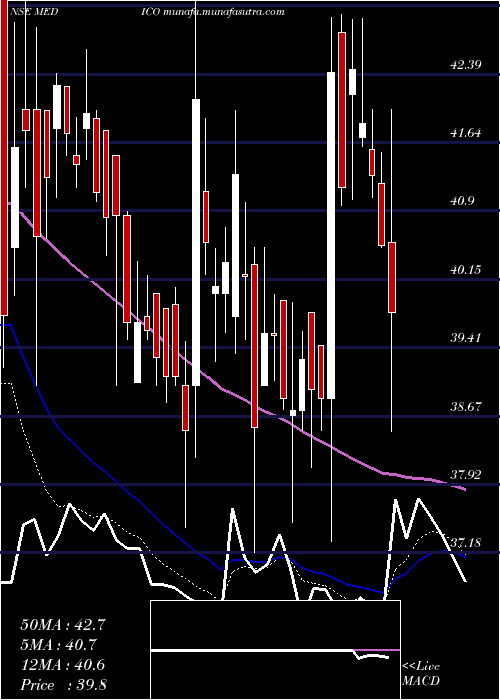Click the 40.15 price axis label
500x700 pixels.
(x=466, y=269)
